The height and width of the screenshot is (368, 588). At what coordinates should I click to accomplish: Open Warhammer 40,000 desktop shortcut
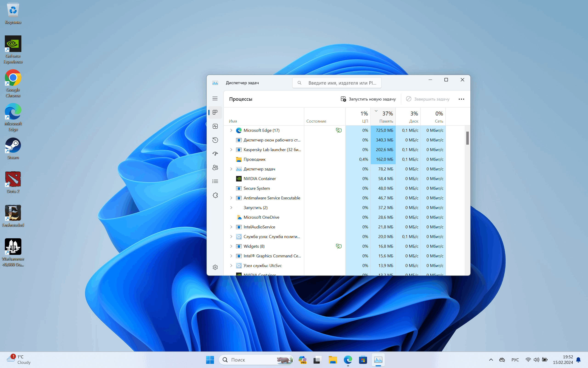coord(13,253)
